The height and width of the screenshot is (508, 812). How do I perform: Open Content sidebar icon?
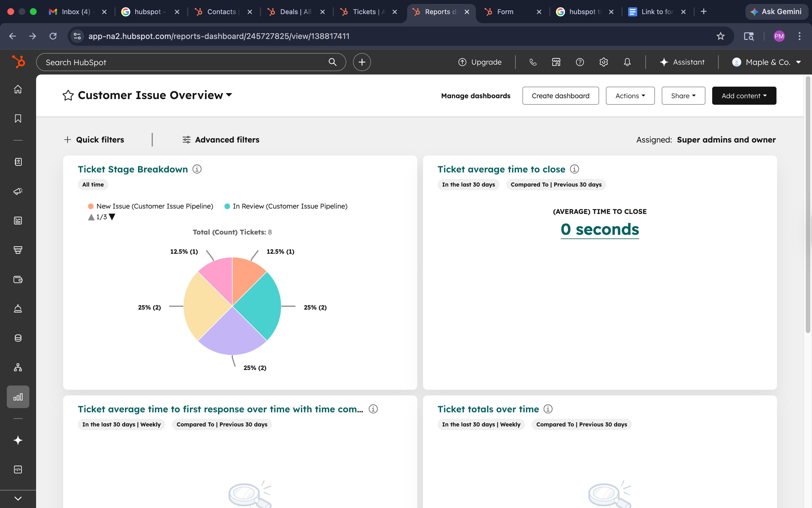point(18,220)
